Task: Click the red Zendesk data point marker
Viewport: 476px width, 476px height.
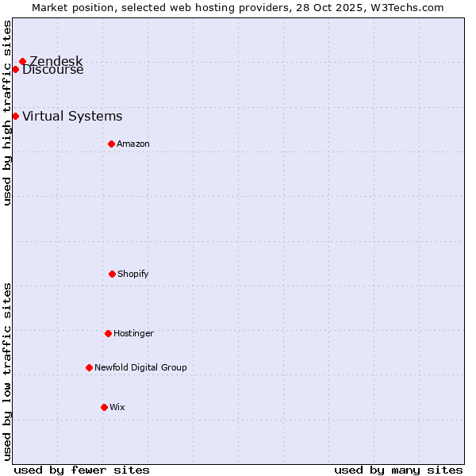Action: [x=22, y=61]
